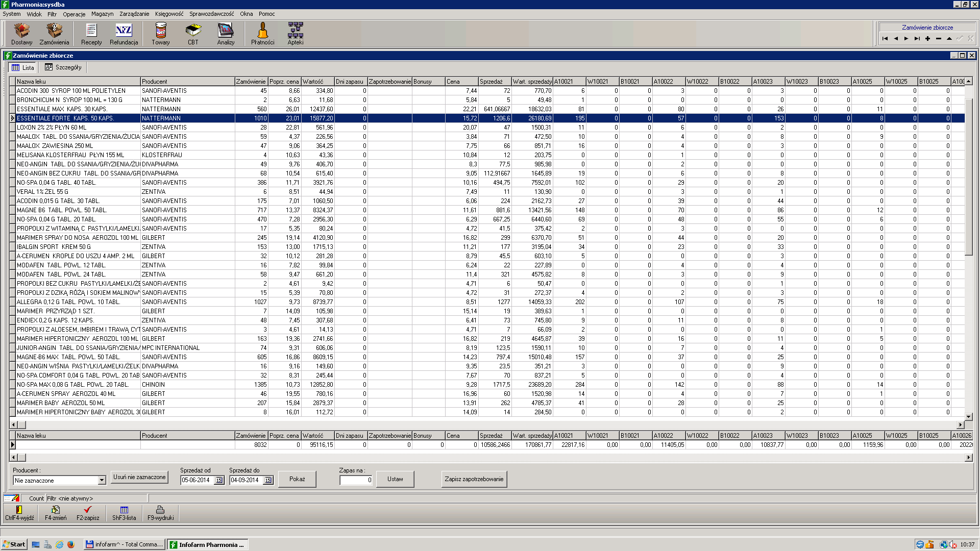
Task: Click the Total Commander taskbar item
Action: pyautogui.click(x=124, y=544)
